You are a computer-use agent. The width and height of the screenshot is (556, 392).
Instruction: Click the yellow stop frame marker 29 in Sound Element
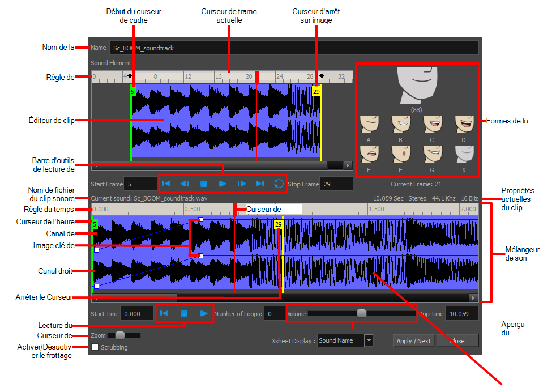[317, 92]
